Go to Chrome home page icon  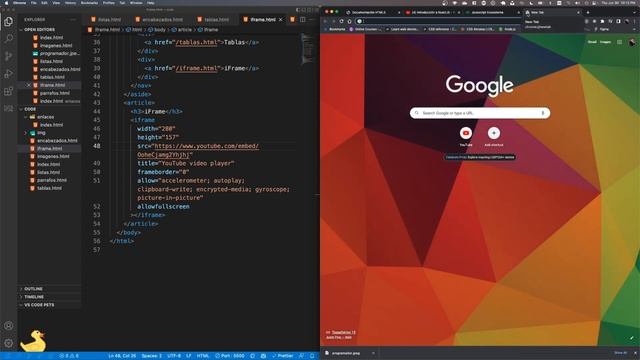pyautogui.click(x=349, y=21)
